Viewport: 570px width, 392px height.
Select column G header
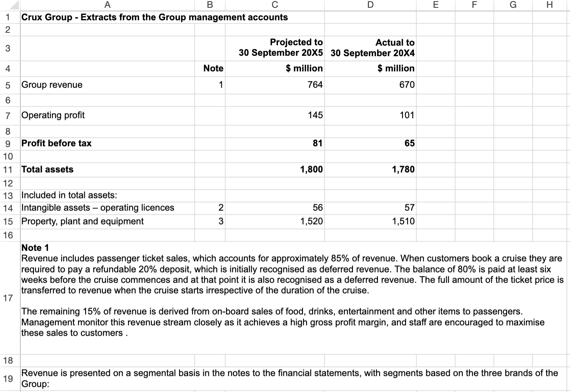pyautogui.click(x=513, y=5)
